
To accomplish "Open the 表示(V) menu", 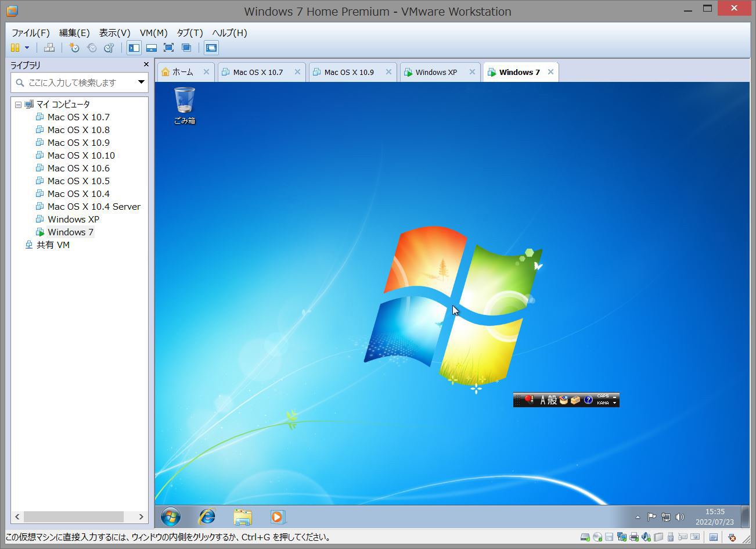I will tap(114, 33).
